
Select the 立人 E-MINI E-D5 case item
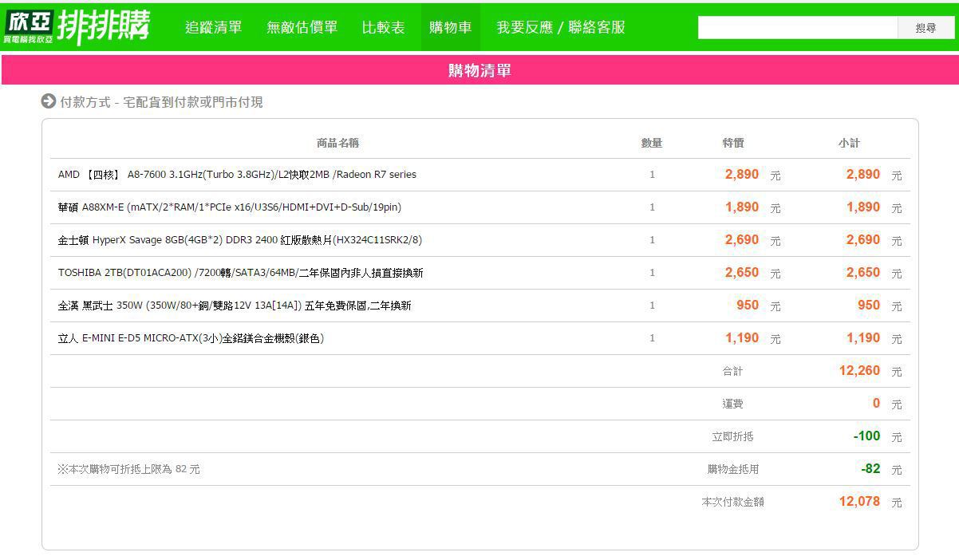coord(191,338)
